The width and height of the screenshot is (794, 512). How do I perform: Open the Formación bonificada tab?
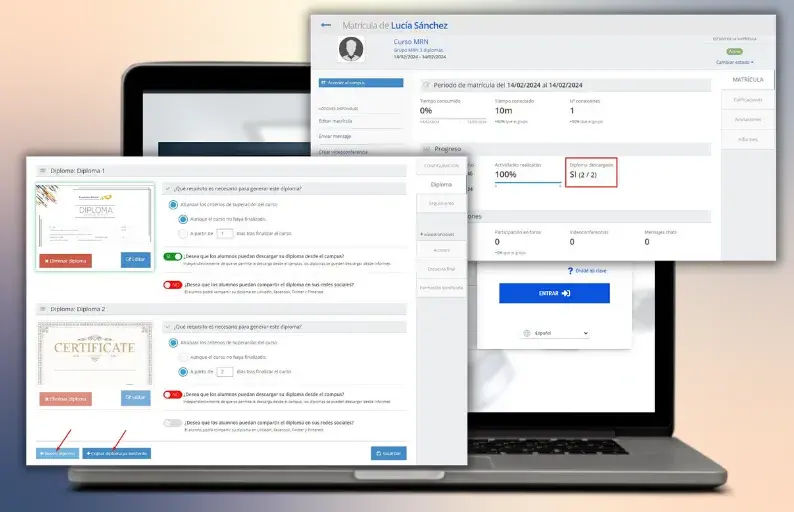point(441,288)
